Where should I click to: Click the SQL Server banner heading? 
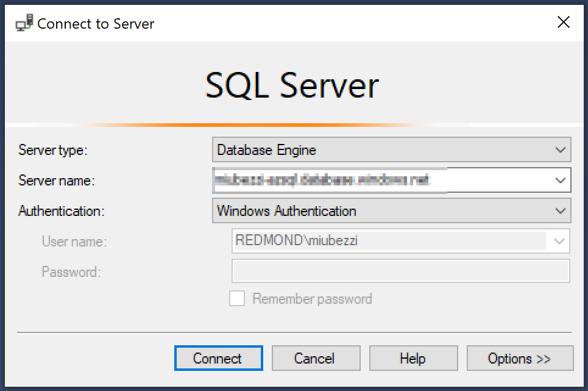coord(292,85)
